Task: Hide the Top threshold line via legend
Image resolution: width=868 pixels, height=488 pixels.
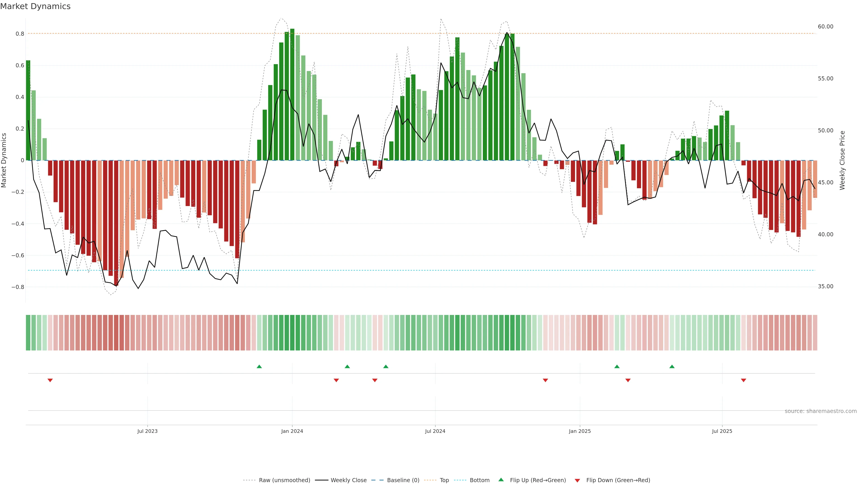Action: click(444, 480)
